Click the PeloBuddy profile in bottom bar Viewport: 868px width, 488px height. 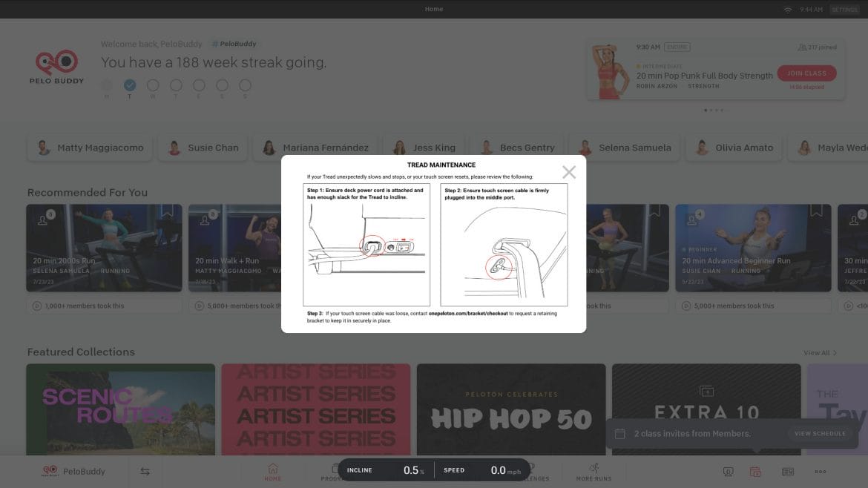[73, 472]
